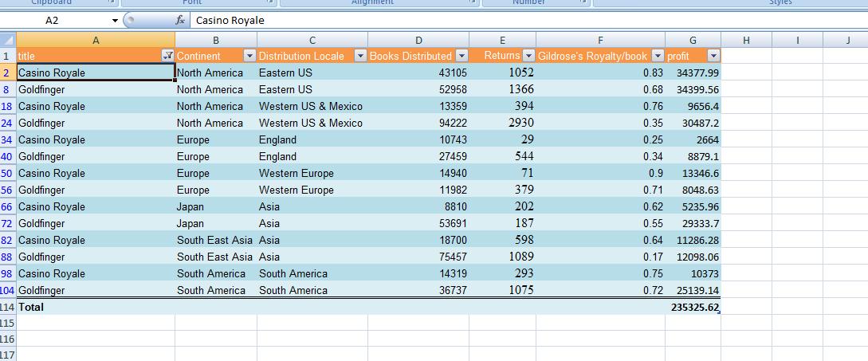Click the Western US & Mexico cell in row 24
The image size is (868, 361).
point(312,123)
